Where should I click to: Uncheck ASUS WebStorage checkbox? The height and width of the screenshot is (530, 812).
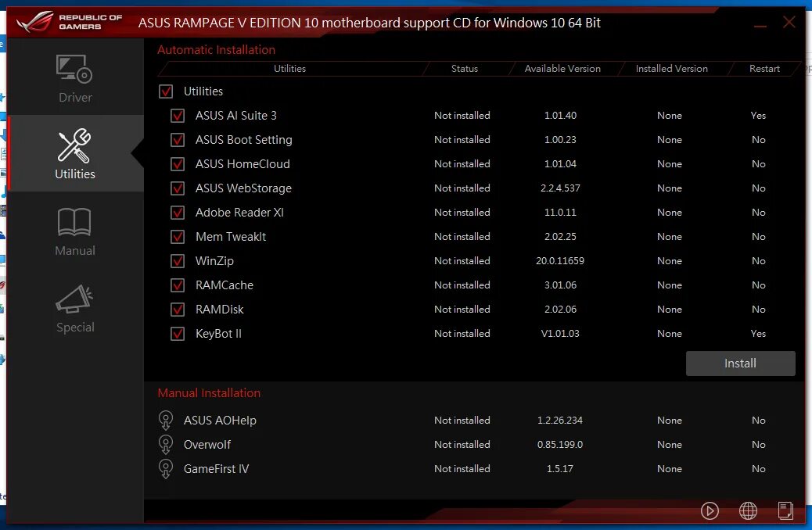(178, 188)
